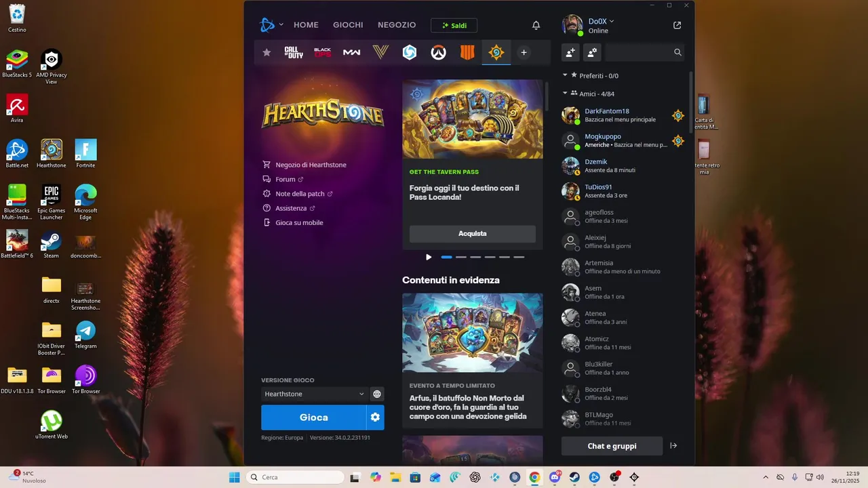The height and width of the screenshot is (488, 868).
Task: Click the region globe icon
Action: pyautogui.click(x=377, y=394)
